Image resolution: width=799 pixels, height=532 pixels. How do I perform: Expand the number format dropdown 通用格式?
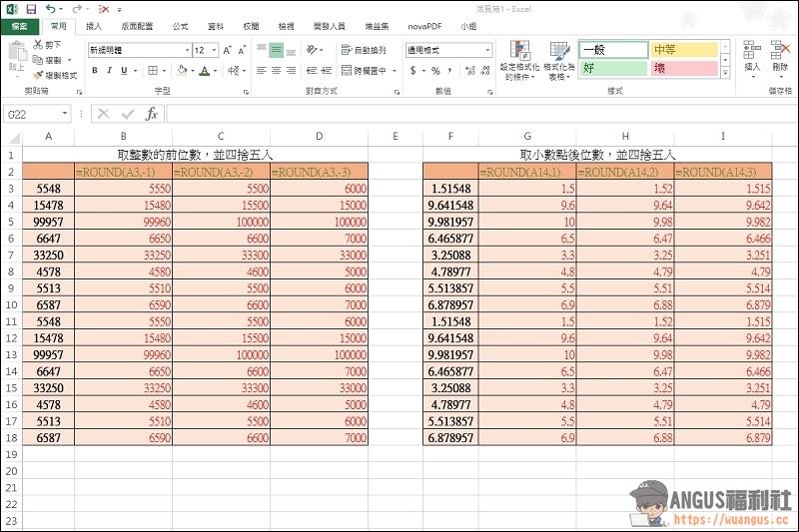coord(487,50)
